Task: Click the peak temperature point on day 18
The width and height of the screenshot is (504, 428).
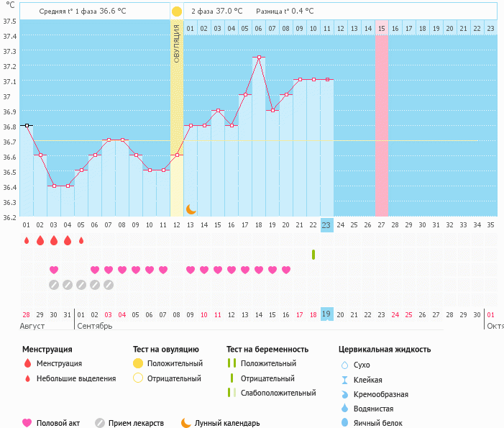Action: [x=259, y=57]
